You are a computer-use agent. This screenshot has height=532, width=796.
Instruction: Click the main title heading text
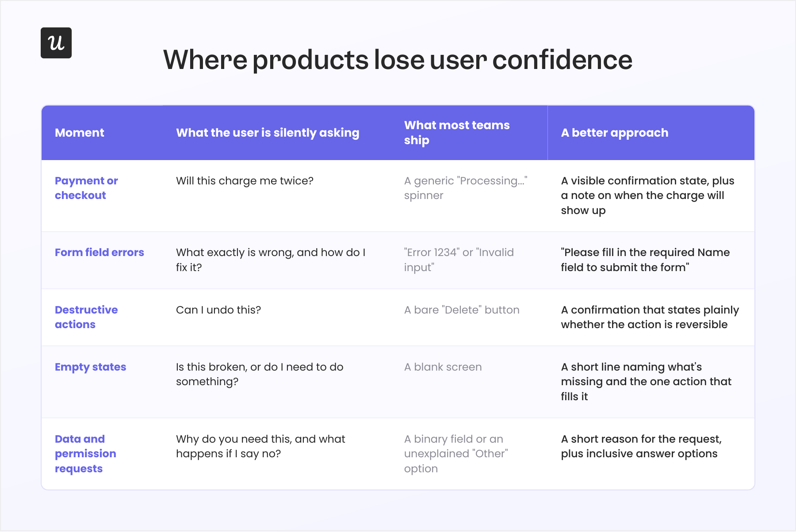point(398,60)
